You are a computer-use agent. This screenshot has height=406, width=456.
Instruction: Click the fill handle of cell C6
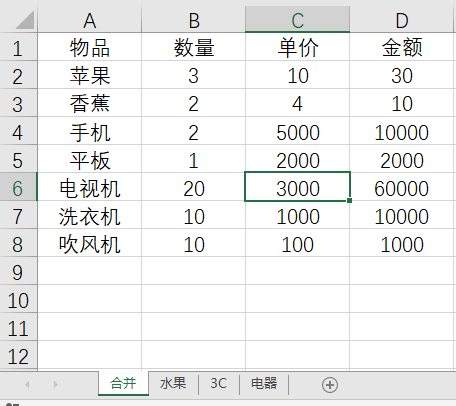click(x=349, y=200)
